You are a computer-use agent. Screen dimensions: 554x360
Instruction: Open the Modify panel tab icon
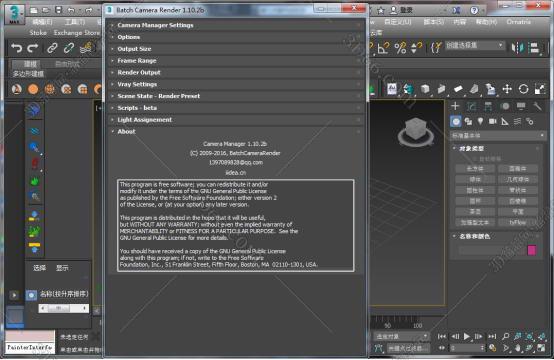coord(472,106)
